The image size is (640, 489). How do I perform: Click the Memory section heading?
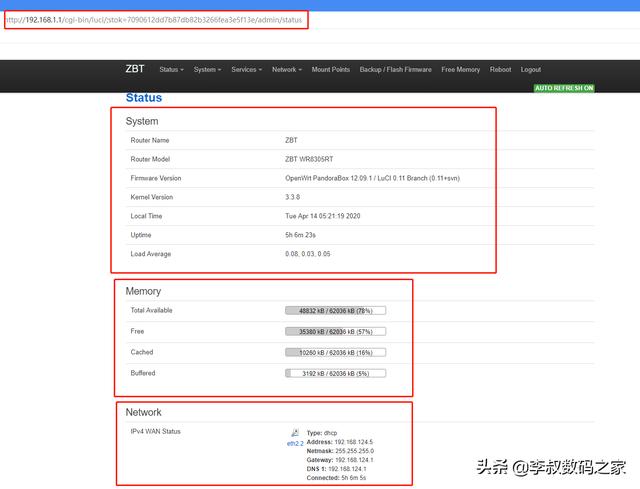pos(143,291)
